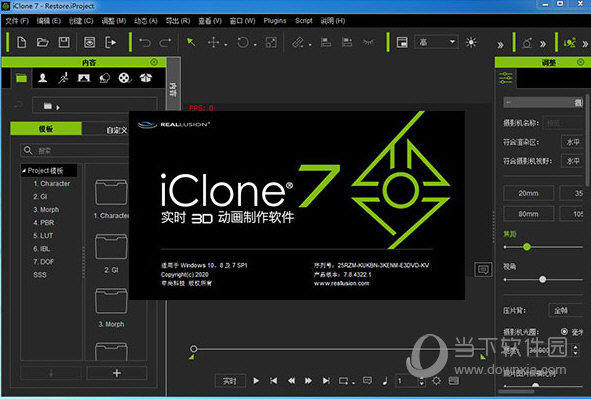Select the green Project folder content icon
Screen dimensions: 591x399
pos(21,78)
